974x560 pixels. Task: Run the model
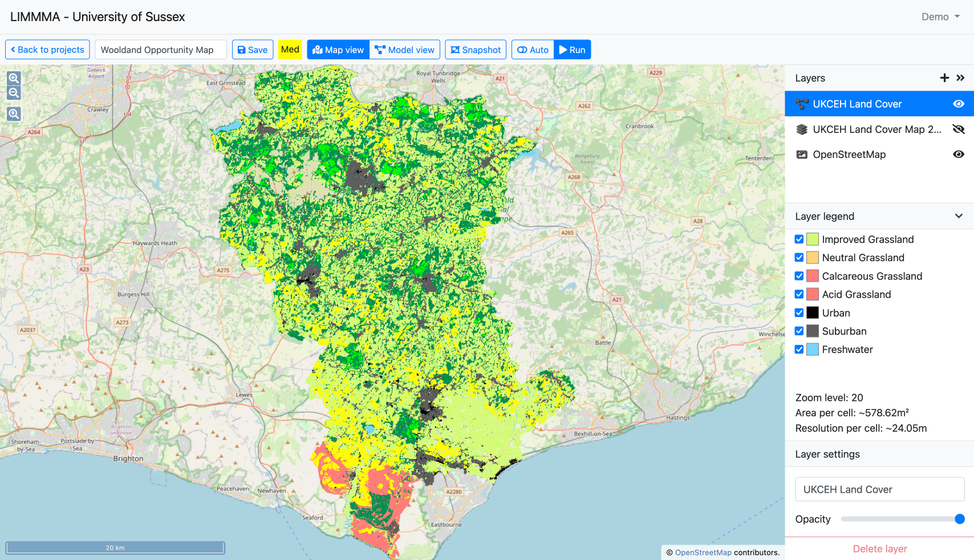[573, 50]
